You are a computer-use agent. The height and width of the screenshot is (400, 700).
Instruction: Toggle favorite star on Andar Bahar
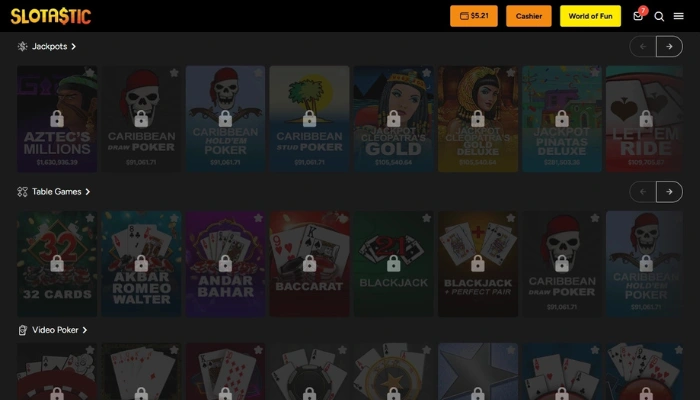258,218
